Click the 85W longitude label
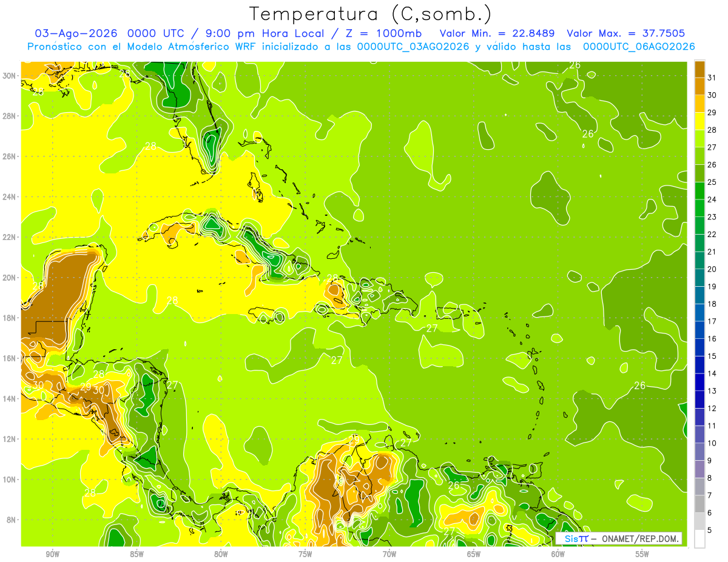The height and width of the screenshot is (562, 728). tap(136, 554)
